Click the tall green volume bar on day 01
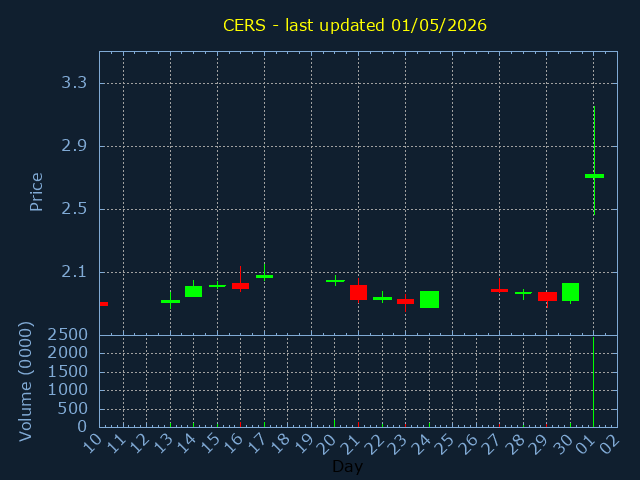The height and width of the screenshot is (480, 640). pyautogui.click(x=593, y=382)
